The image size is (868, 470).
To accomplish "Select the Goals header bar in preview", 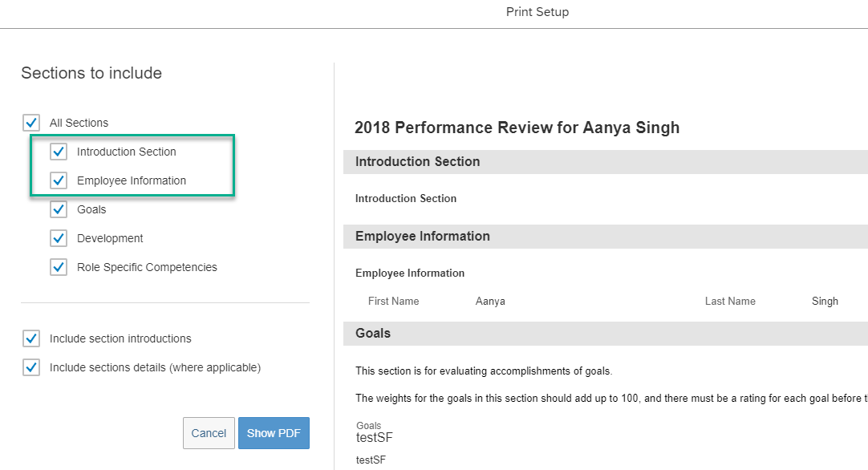I will click(606, 334).
